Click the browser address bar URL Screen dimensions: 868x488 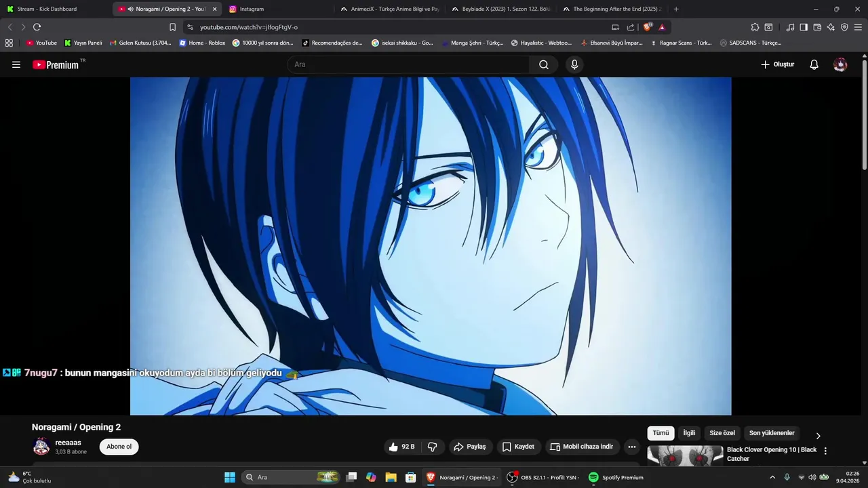[249, 27]
